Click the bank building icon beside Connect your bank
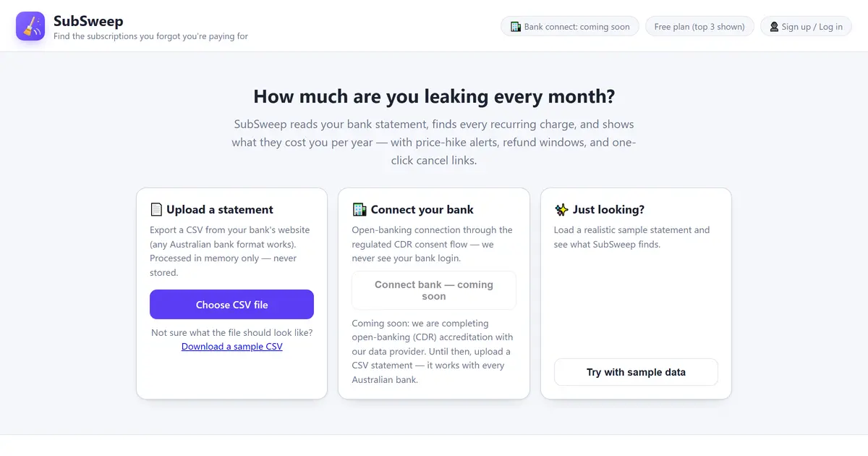 pos(359,210)
